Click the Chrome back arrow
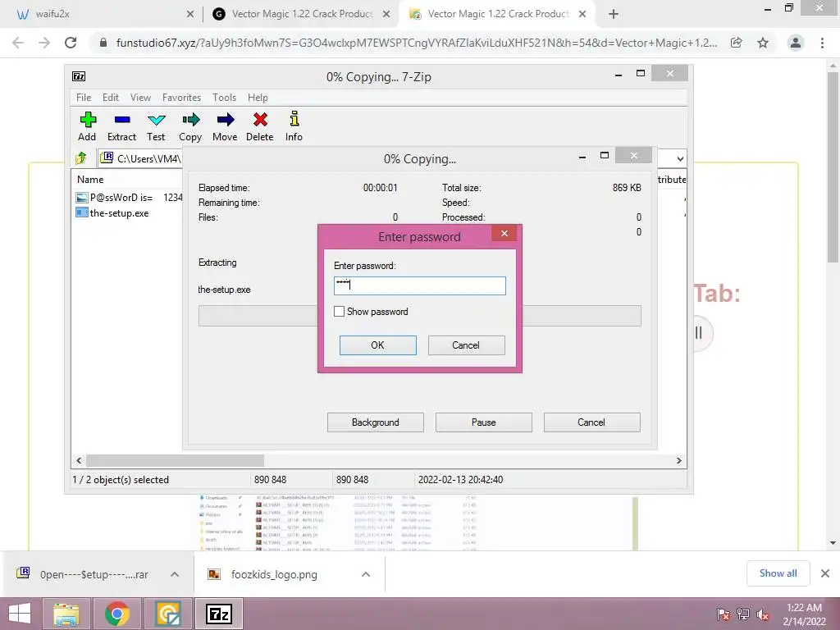 coord(18,43)
